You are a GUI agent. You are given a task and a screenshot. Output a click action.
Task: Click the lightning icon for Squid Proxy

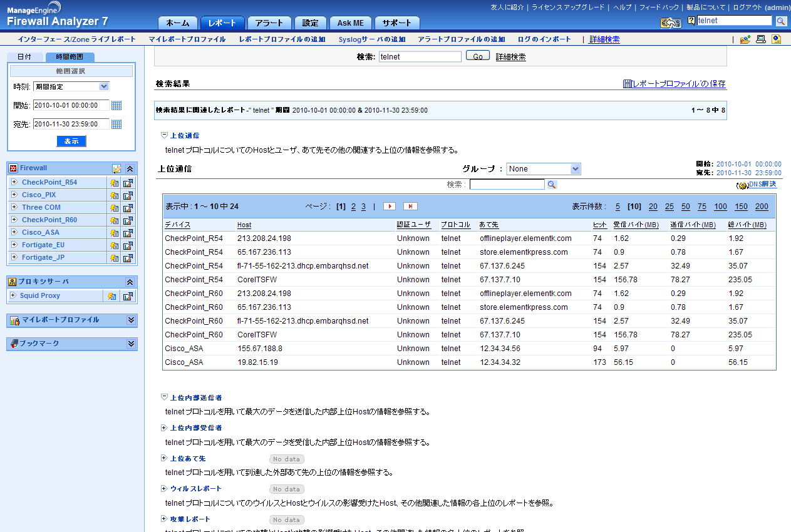tap(111, 296)
